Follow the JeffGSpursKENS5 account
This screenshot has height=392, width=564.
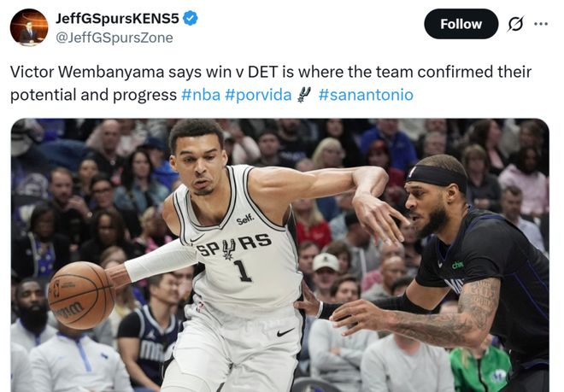(x=461, y=24)
